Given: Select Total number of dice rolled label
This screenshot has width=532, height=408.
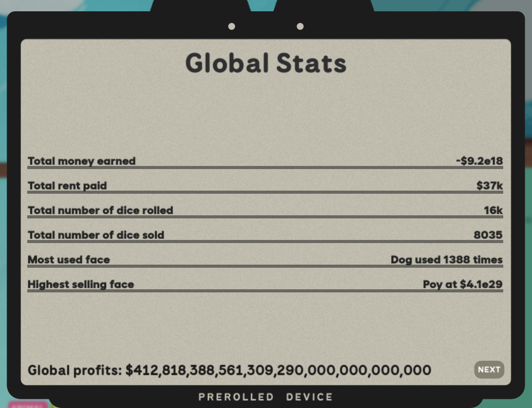Looking at the screenshot, I should pyautogui.click(x=100, y=210).
